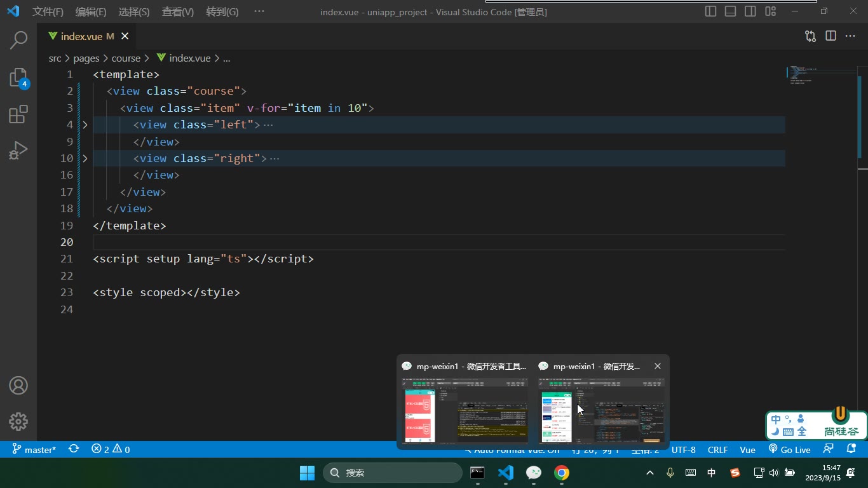Open the 选择(S) menu

pyautogui.click(x=134, y=11)
